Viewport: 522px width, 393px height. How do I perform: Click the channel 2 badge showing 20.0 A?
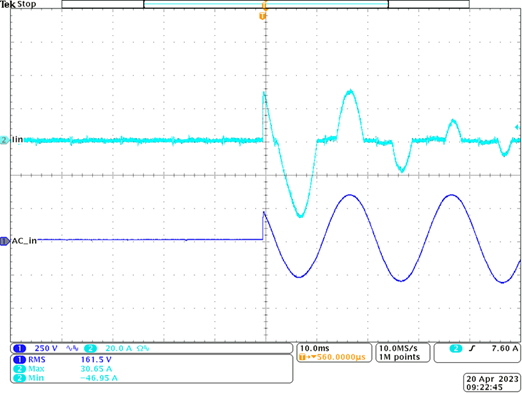tap(90, 348)
